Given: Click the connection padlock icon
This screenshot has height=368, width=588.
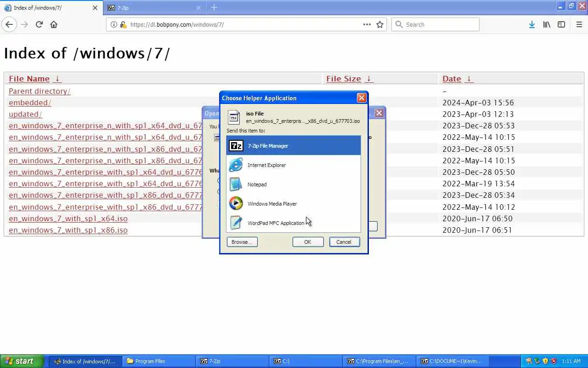Looking at the screenshot, I should point(123,24).
